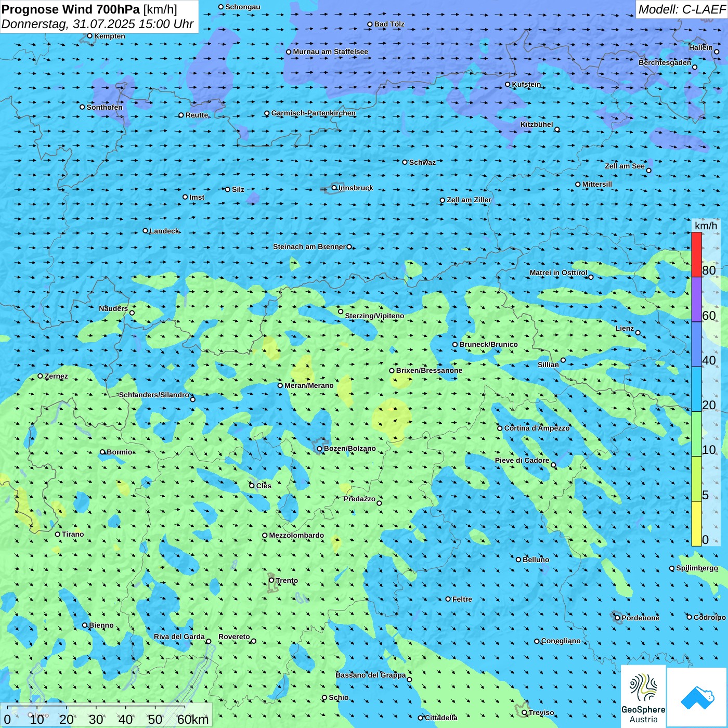728x728 pixels.
Task: Select the 'Zell am See' label
Action: pos(625,166)
